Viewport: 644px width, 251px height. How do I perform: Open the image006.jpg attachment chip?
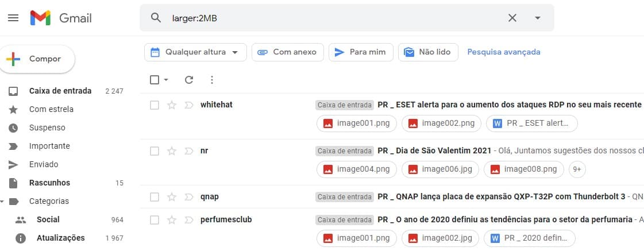point(440,169)
